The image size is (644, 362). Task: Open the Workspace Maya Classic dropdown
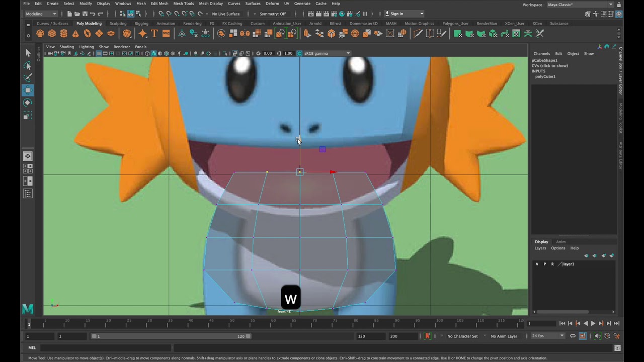click(580, 5)
